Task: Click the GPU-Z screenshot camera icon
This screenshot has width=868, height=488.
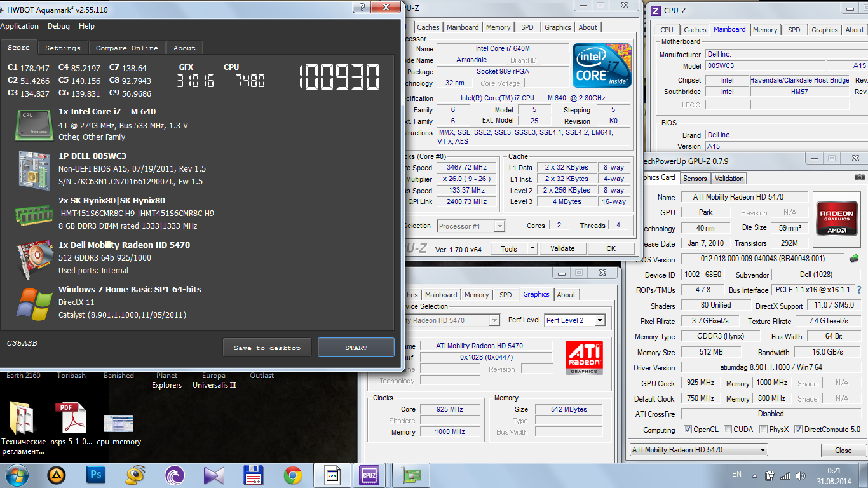Action: pos(859,177)
